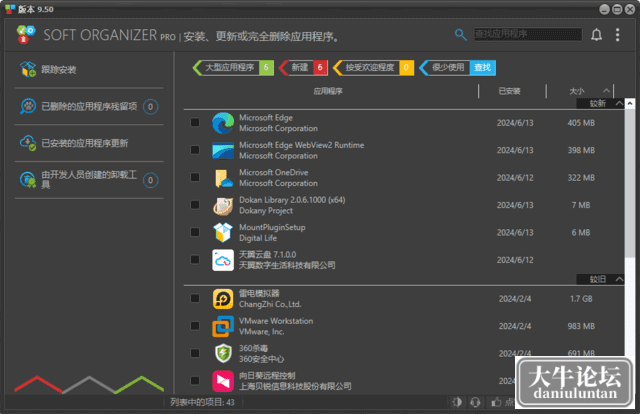Click the 雷电模拟器 yellow icon

point(223,299)
